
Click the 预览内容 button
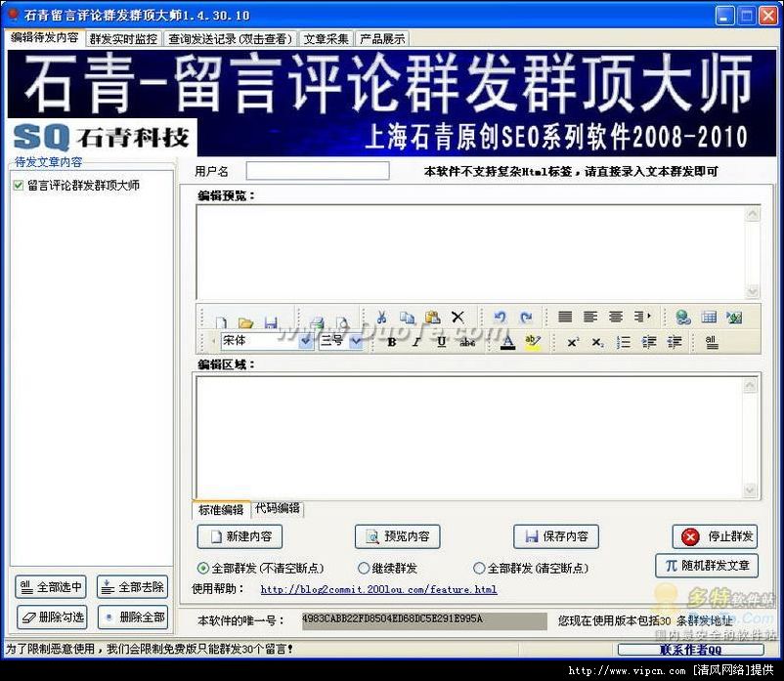pos(398,536)
